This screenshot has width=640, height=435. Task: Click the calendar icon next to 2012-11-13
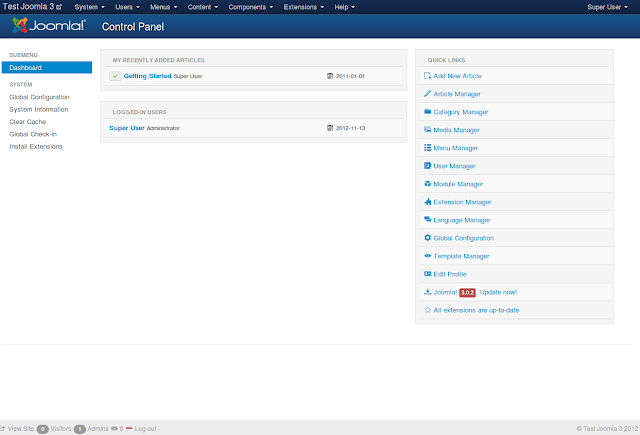tap(330, 128)
